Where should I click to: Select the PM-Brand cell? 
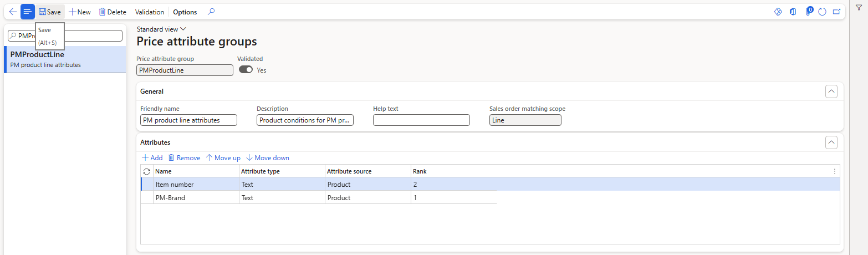(196, 197)
